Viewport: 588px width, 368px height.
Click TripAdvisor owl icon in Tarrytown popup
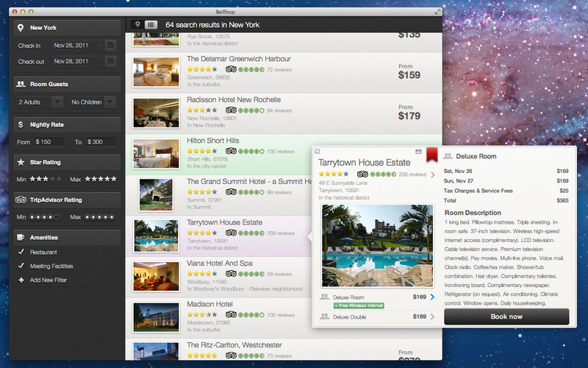coord(362,174)
